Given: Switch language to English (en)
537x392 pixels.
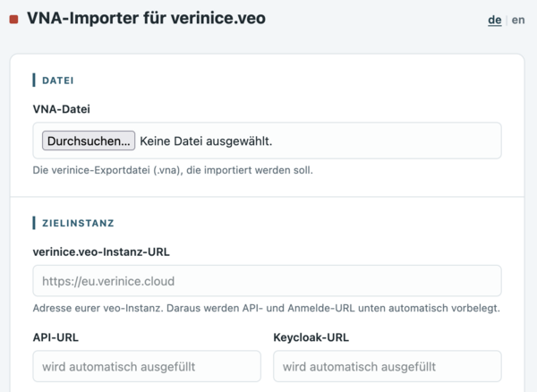Looking at the screenshot, I should tap(518, 20).
